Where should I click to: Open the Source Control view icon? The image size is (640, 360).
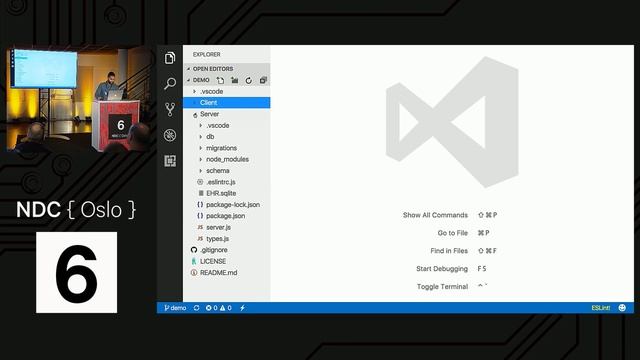[170, 109]
